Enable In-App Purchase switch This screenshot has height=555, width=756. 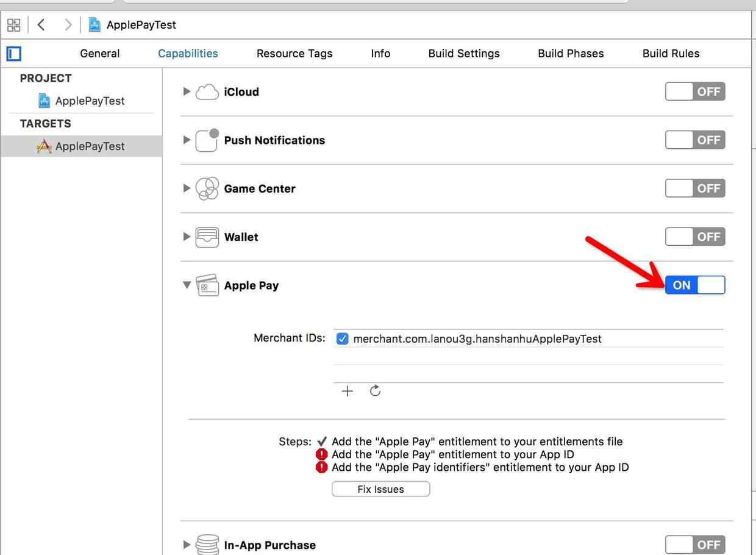pyautogui.click(x=695, y=545)
